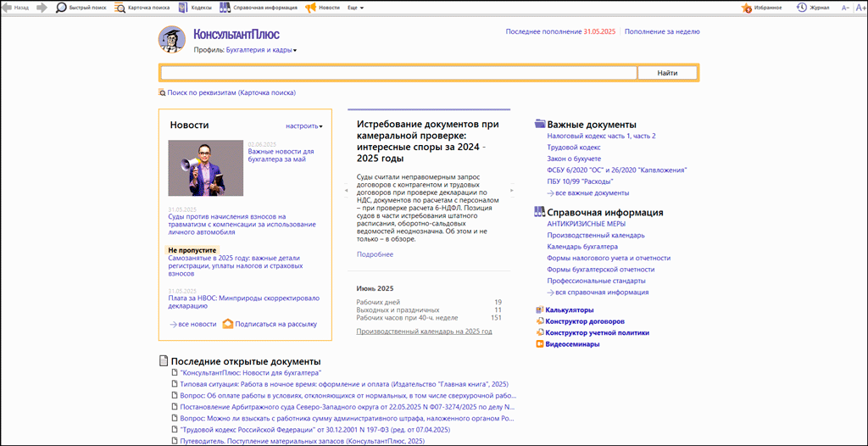The height and width of the screenshot is (446, 868).
Task: Expand the Еще toolbar menu
Action: 355,8
